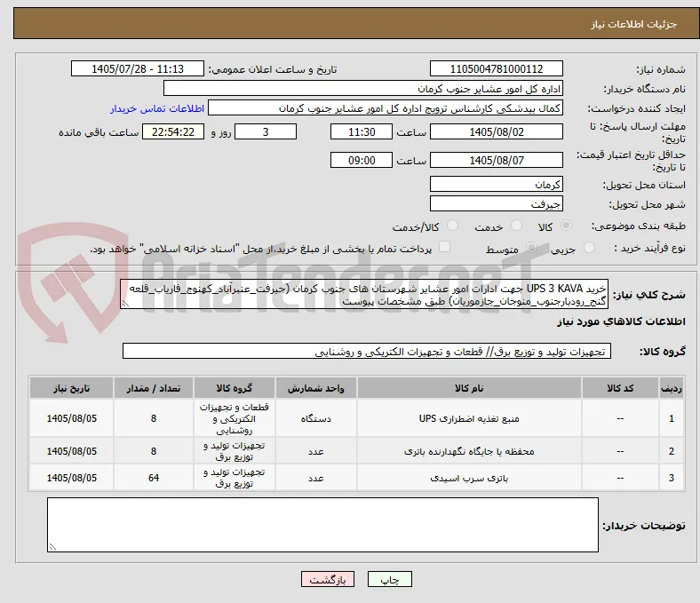Click the date cell in باتری سرب اسیدی row

[71, 478]
